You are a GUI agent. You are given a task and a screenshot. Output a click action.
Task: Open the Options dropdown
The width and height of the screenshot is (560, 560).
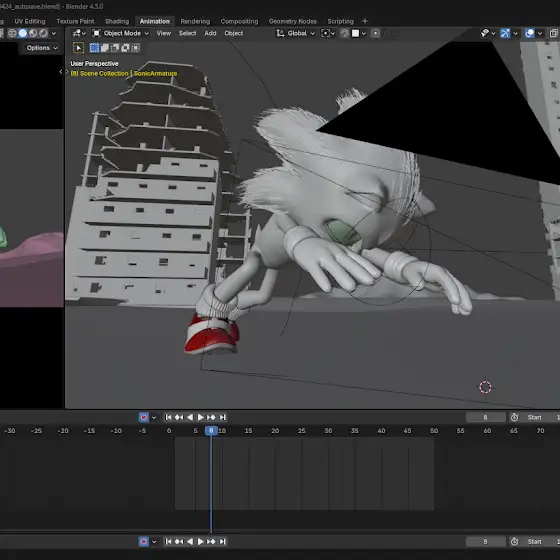[42, 48]
